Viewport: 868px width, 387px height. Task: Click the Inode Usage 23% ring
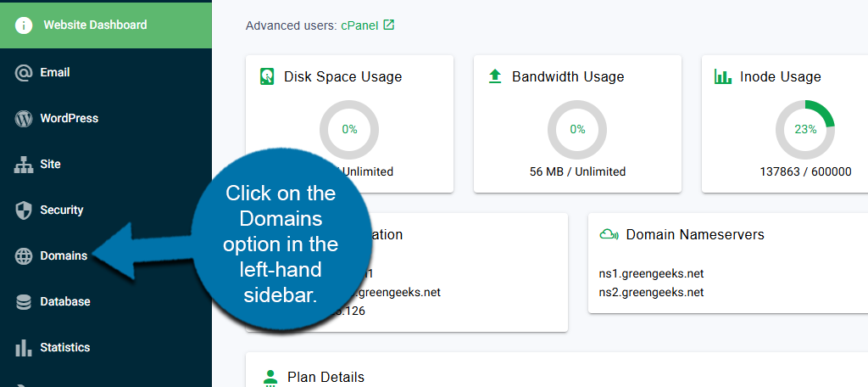tap(805, 130)
